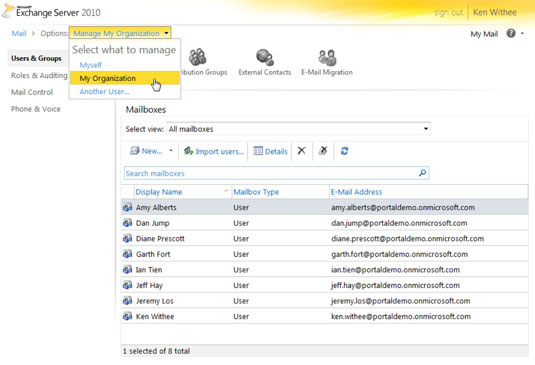Click User type cell in Dan Jump row

[x=241, y=223]
